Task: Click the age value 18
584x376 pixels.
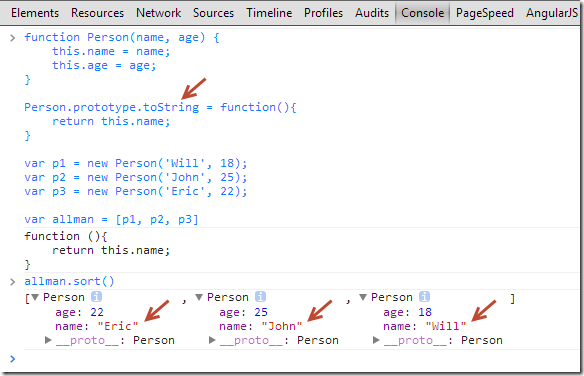Action: 425,312
